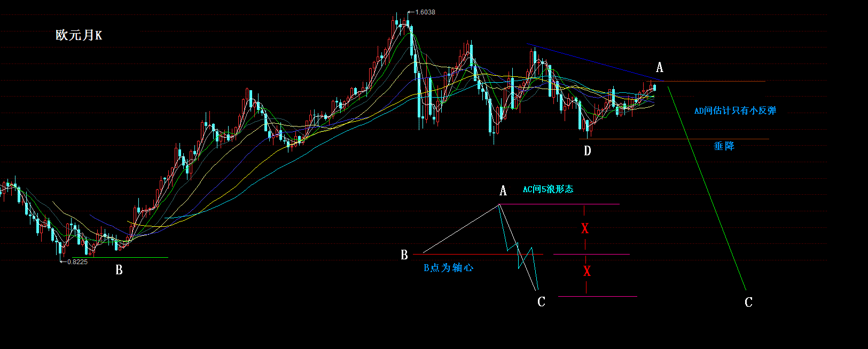The height and width of the screenshot is (349, 868).
Task: Click label C ending the white zigzag schematic
Action: [541, 302]
